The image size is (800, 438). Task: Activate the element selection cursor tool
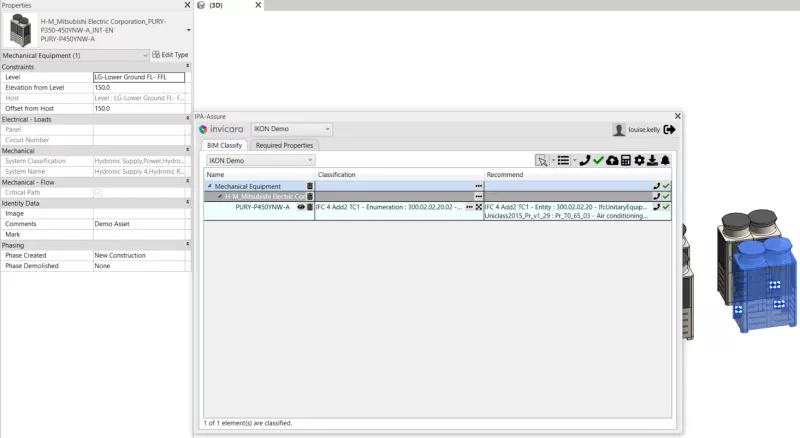point(541,161)
